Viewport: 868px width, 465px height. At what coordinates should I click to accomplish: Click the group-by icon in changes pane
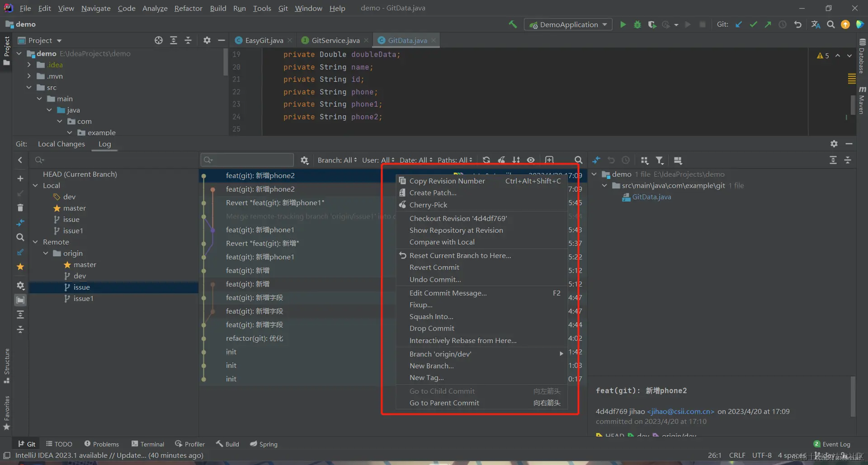click(645, 160)
